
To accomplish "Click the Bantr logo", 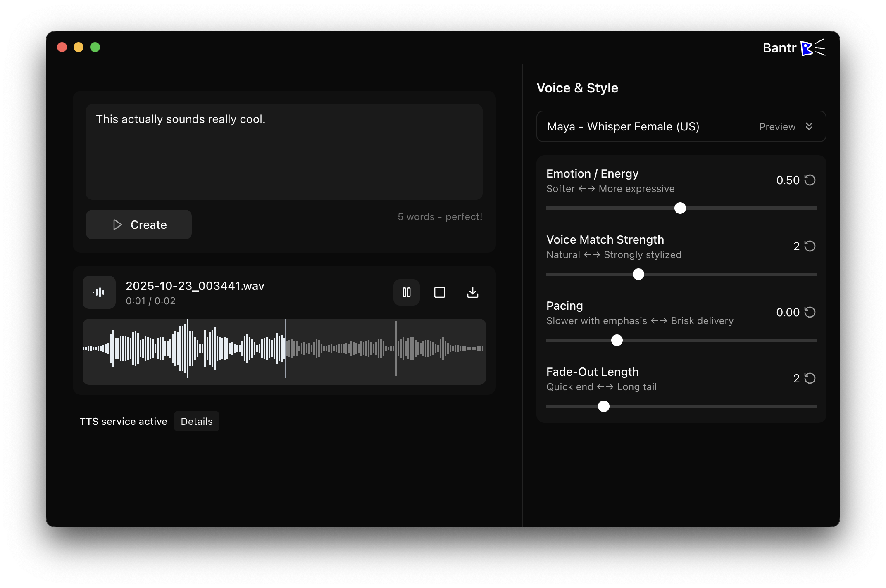I will click(793, 47).
